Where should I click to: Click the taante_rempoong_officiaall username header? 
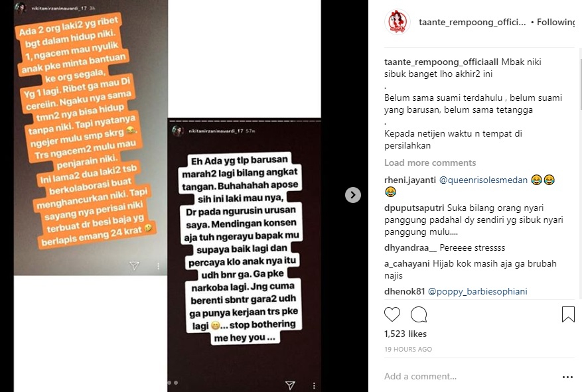point(472,23)
